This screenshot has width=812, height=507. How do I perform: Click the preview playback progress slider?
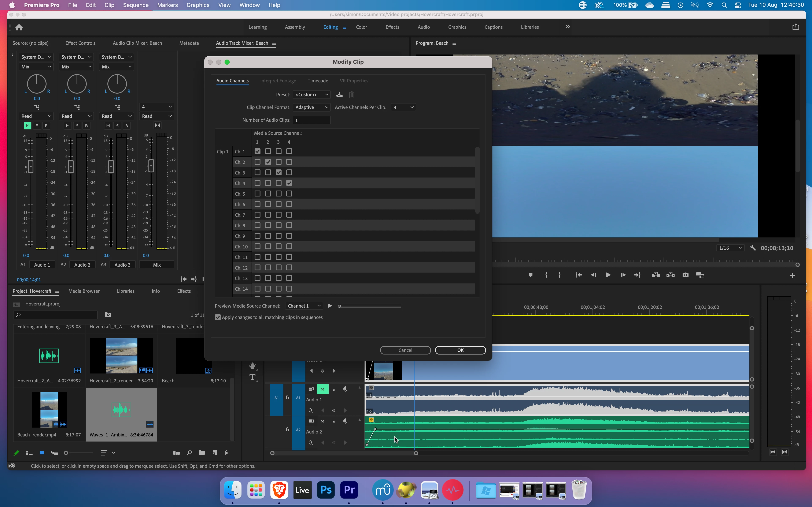(370, 306)
